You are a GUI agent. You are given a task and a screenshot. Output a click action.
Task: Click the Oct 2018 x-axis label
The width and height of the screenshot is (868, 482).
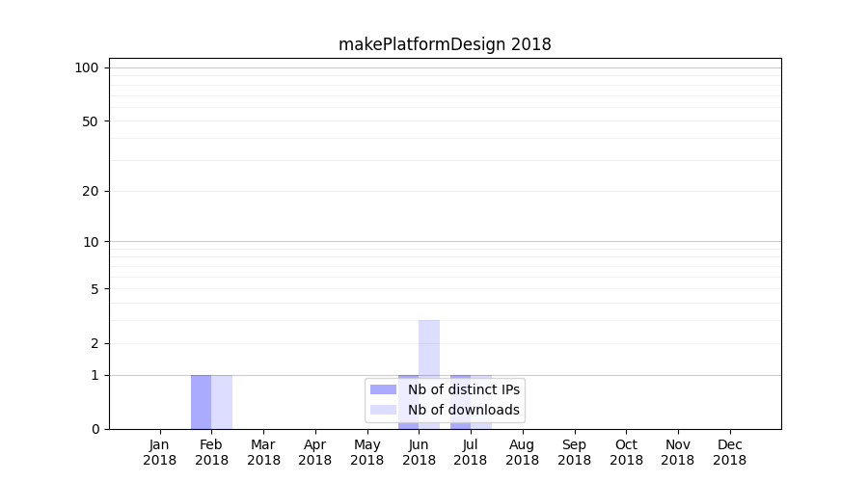[626, 452]
